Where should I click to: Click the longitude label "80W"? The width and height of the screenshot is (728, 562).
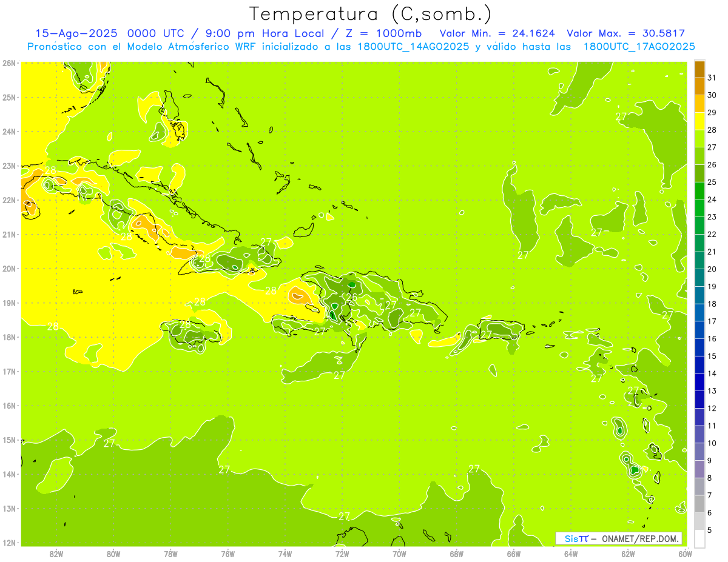tap(113, 554)
